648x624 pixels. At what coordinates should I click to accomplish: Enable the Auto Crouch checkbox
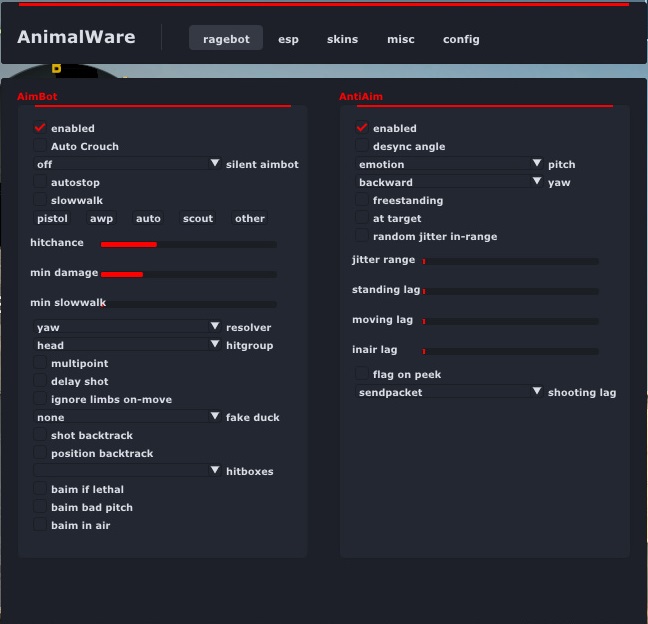pyautogui.click(x=40, y=145)
